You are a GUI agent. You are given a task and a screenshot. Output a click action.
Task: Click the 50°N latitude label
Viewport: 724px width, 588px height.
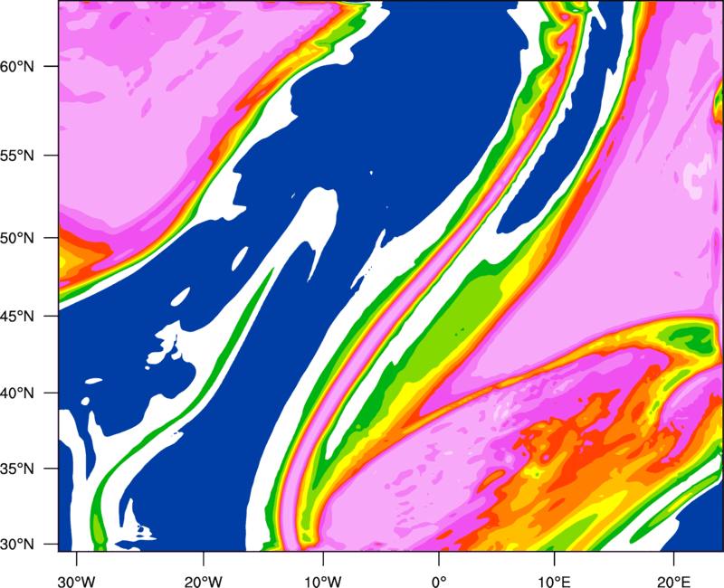coord(17,238)
